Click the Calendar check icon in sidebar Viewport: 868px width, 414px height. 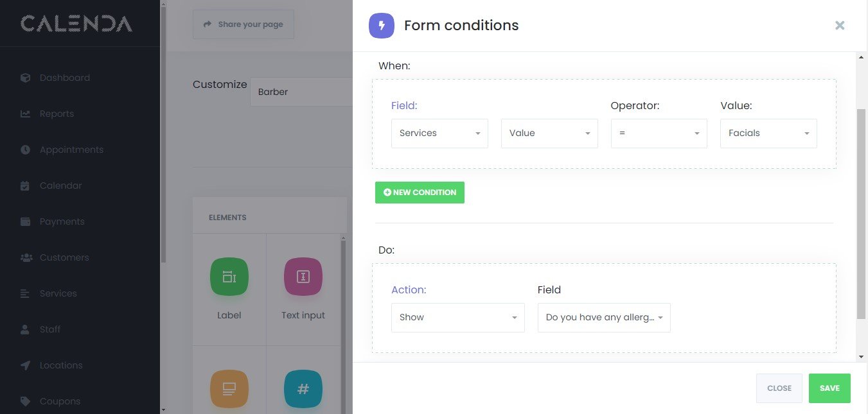pos(26,185)
